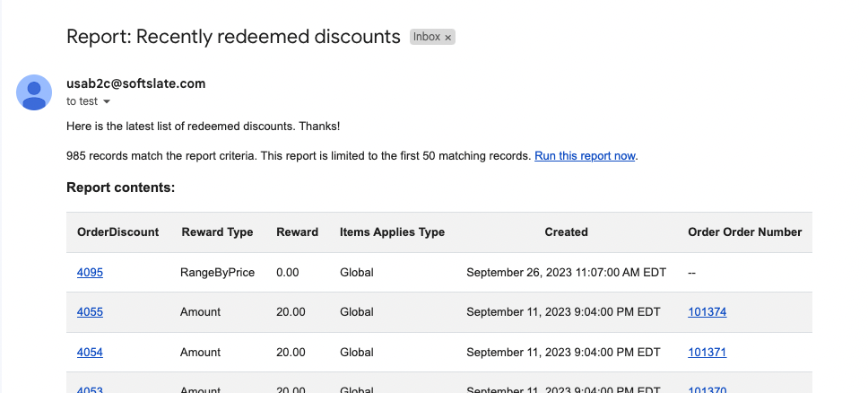Click the Inbox label tag
This screenshot has width=868, height=393.
[x=427, y=37]
